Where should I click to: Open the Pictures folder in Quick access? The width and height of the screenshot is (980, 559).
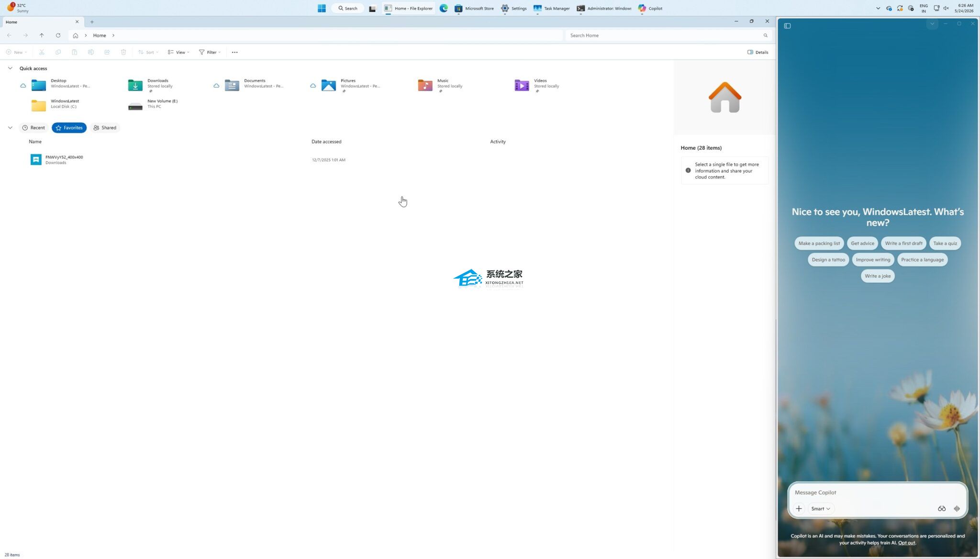(x=351, y=85)
